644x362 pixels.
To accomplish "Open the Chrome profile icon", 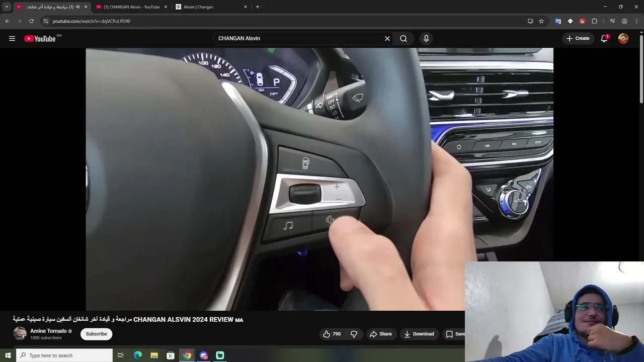I will pyautogui.click(x=624, y=21).
